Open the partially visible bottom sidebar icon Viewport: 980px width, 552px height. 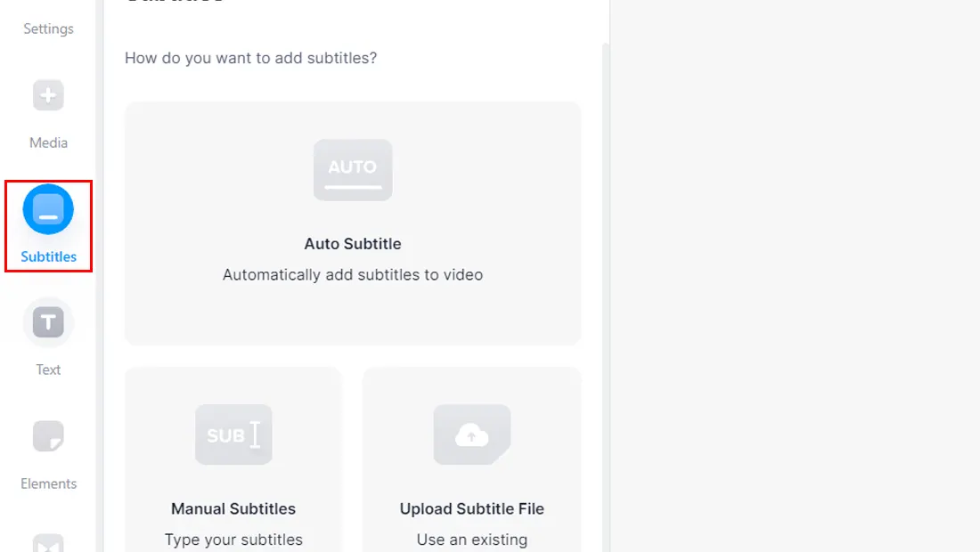48,542
